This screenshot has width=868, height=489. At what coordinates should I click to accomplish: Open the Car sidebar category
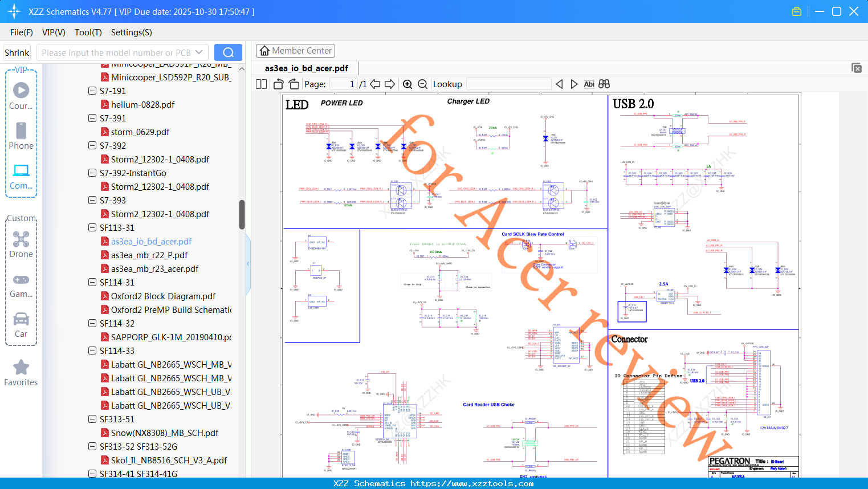(x=21, y=325)
